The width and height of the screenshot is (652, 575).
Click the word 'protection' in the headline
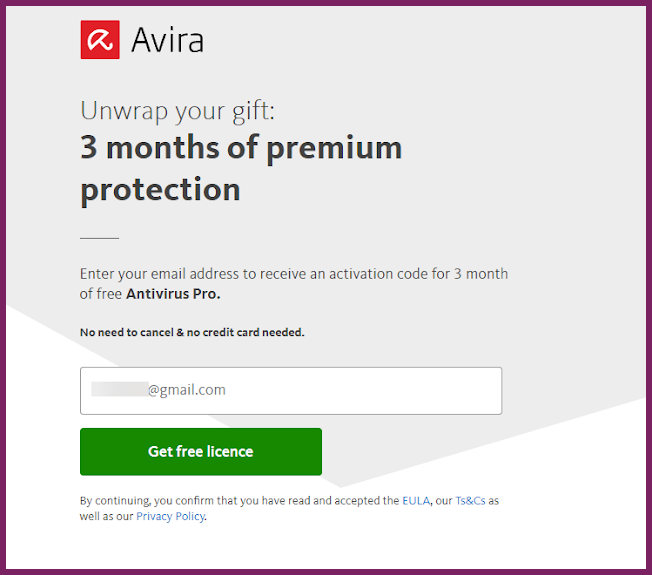click(x=160, y=189)
